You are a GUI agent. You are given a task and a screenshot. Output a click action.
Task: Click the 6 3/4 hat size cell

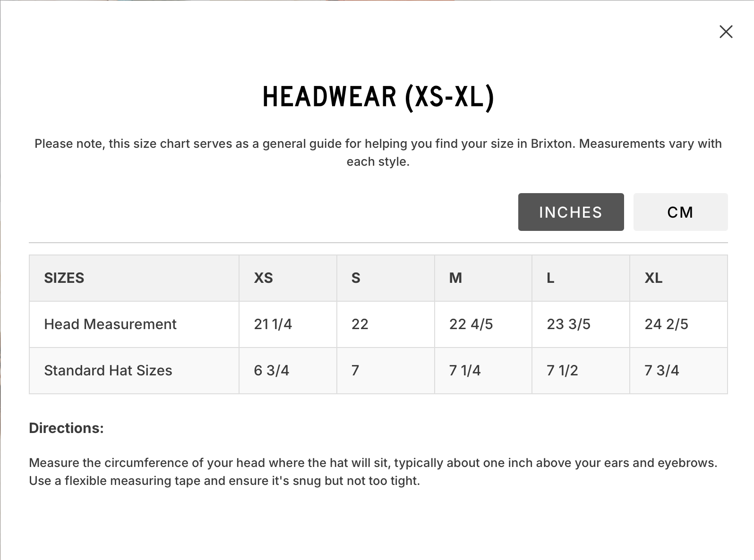click(x=272, y=371)
